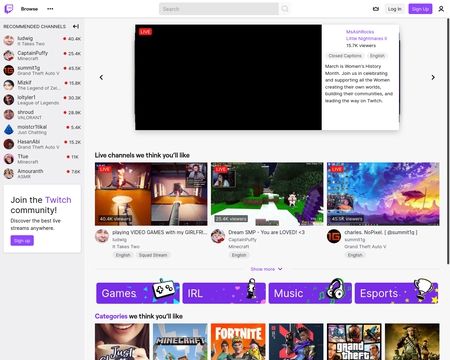Screen dimensions: 450x360
Task: Open the Twitch home logo
Action: [9, 9]
